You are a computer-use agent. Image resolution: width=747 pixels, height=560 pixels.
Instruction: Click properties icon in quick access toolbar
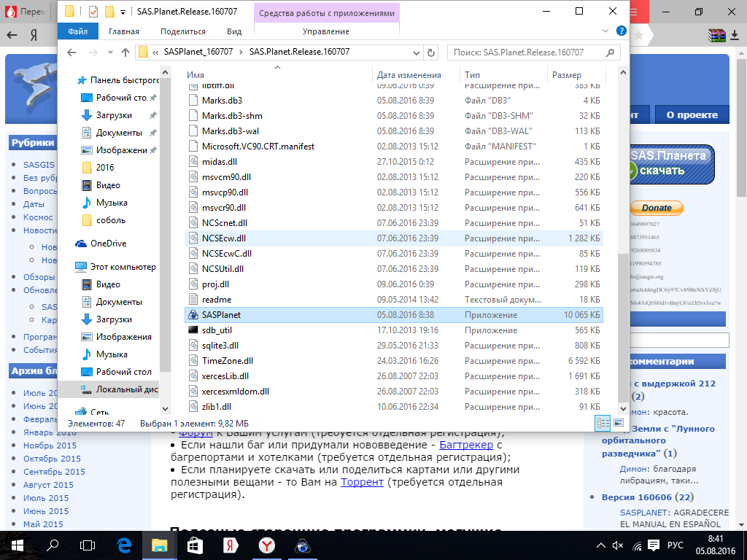[x=93, y=12]
